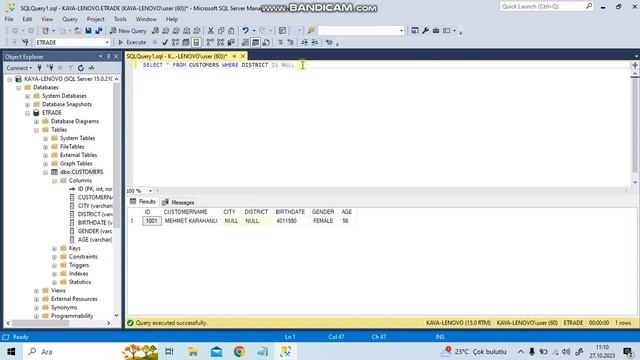Open the Undo history dropdown arrow

(x=253, y=31)
